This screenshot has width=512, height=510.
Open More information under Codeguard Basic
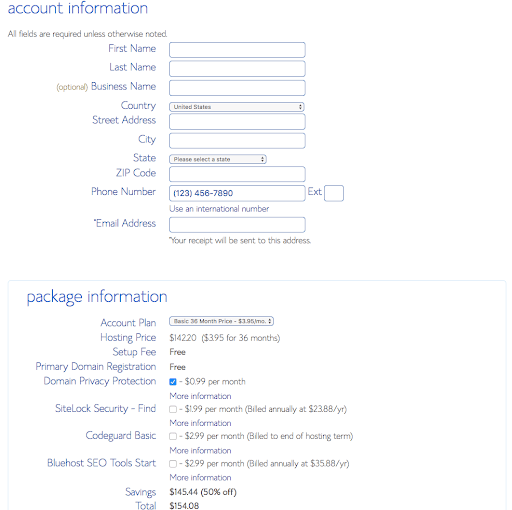200,451
